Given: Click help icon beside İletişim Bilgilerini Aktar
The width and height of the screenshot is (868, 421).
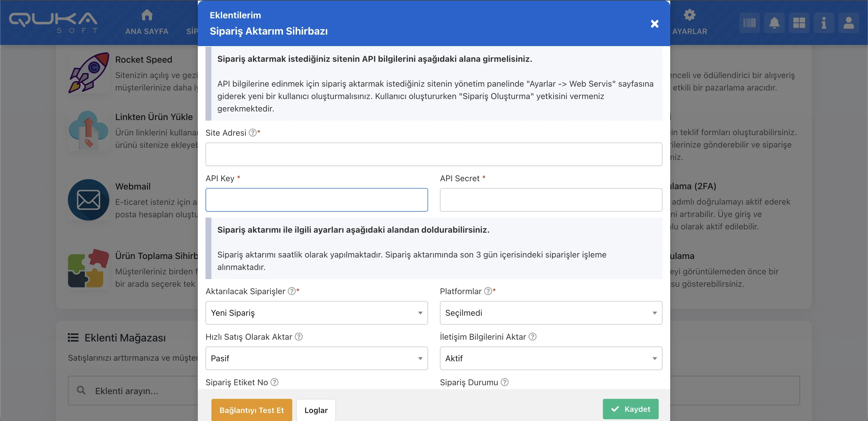Looking at the screenshot, I should (x=532, y=337).
